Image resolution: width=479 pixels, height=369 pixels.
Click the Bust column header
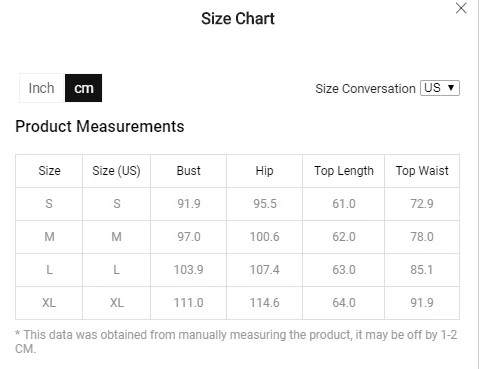tap(189, 171)
